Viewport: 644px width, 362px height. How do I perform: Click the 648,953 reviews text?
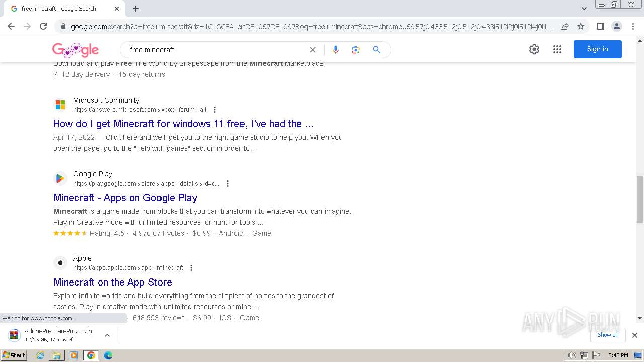(x=158, y=318)
